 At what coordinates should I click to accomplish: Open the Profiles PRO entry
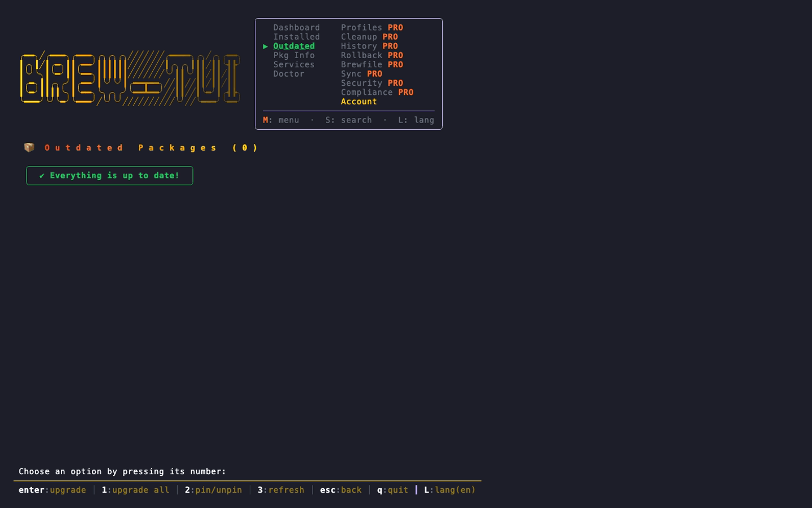tap(372, 28)
